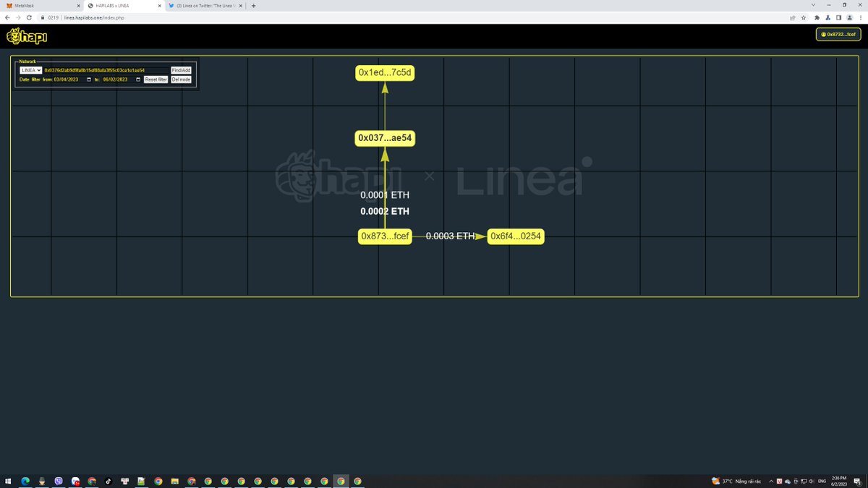
Task: Close the Linea on Twitter tab
Action: coord(240,5)
